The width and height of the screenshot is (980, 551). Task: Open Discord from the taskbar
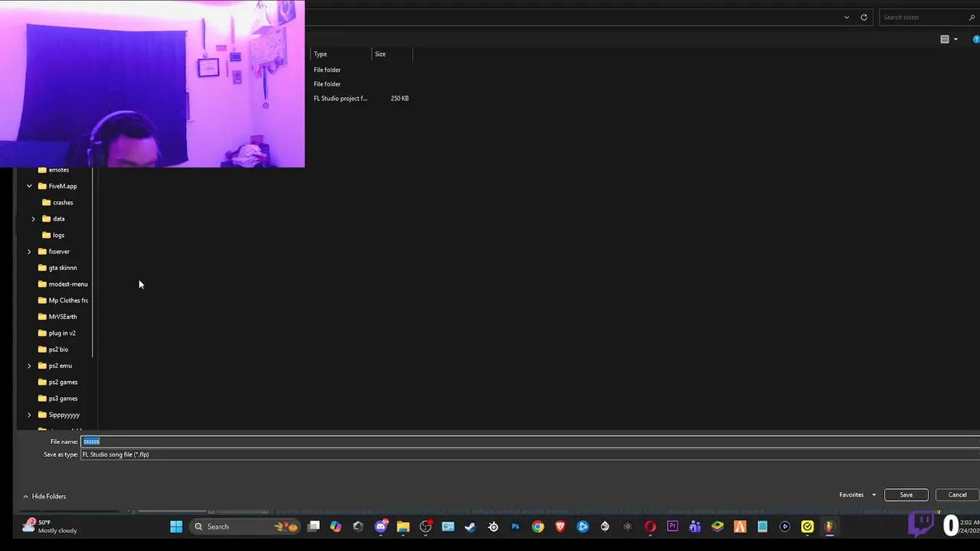coord(381,527)
